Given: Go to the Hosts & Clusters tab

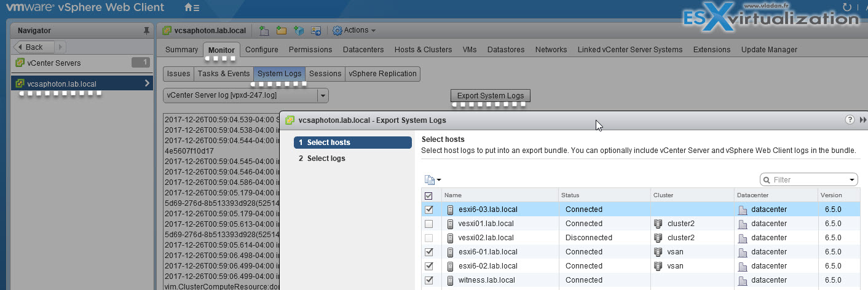Looking at the screenshot, I should coord(423,50).
